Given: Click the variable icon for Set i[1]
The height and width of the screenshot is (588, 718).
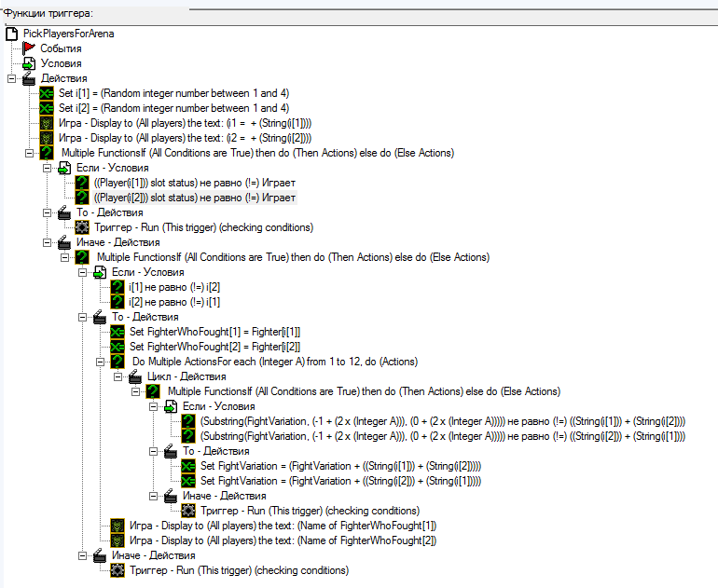Looking at the screenshot, I should (x=47, y=93).
